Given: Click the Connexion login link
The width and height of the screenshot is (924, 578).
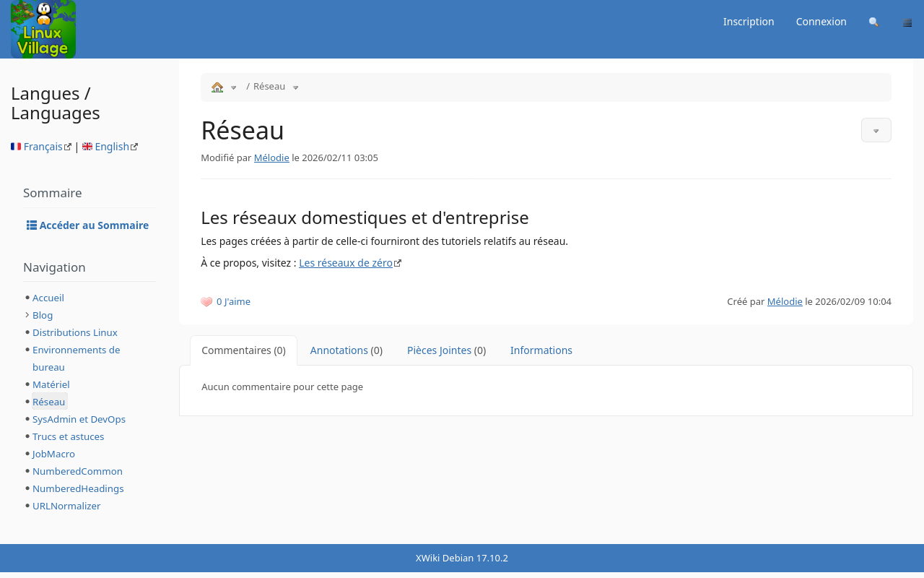Looking at the screenshot, I should (821, 22).
